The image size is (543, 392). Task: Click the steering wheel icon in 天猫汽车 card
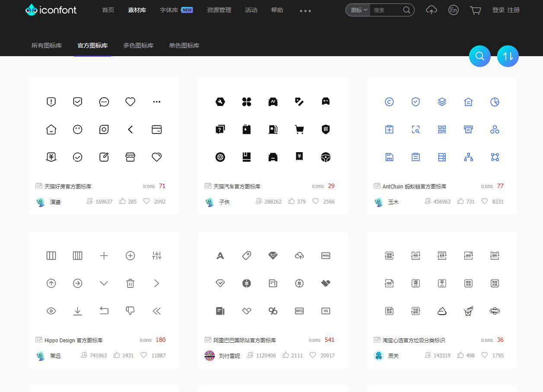(326, 157)
